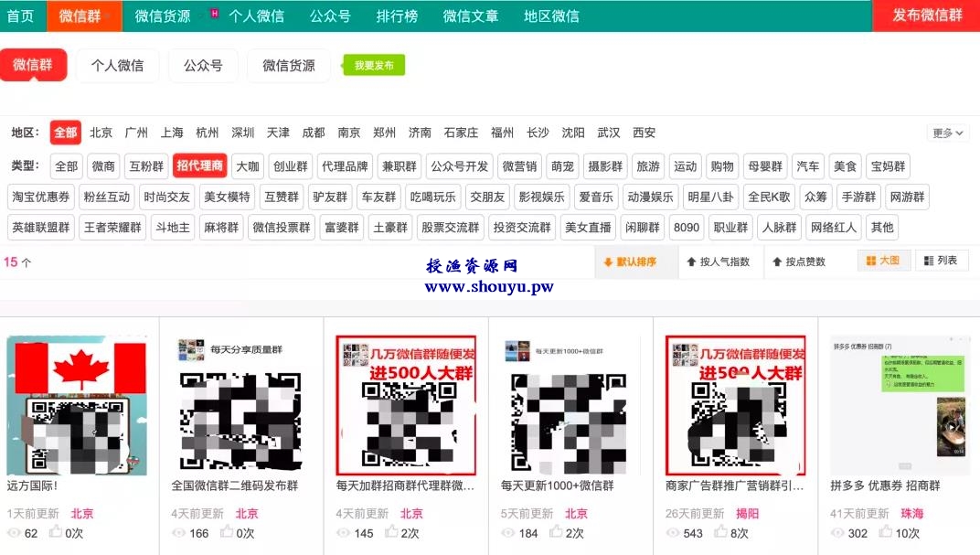Open 远方国际 Canada flag QR thumbnail
The height and width of the screenshot is (555, 980).
pos(77,405)
